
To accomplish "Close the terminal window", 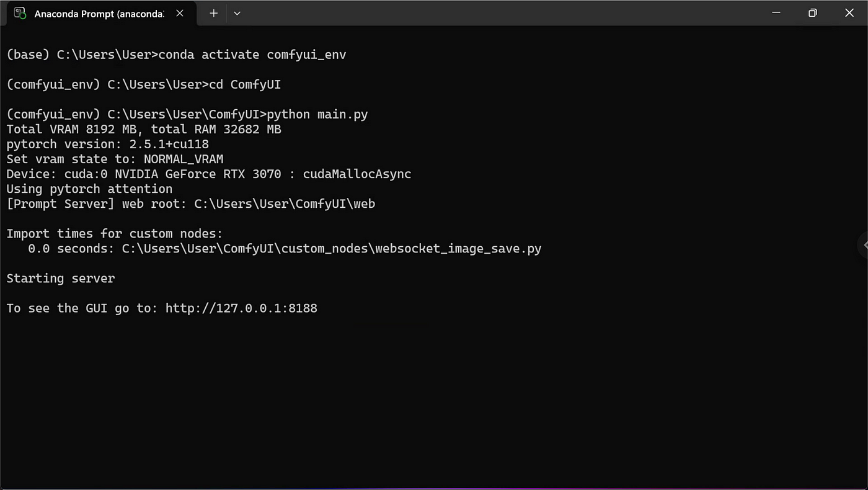I will pyautogui.click(x=849, y=12).
